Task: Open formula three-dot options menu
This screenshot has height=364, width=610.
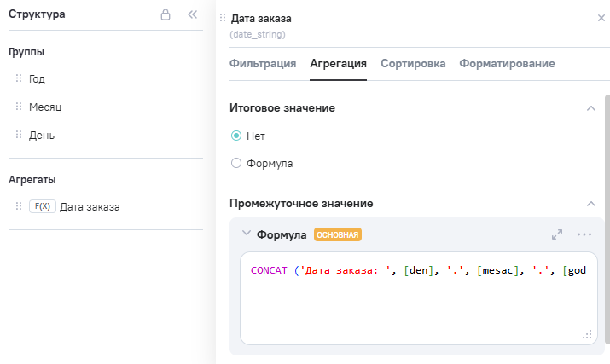Action: 584,234
